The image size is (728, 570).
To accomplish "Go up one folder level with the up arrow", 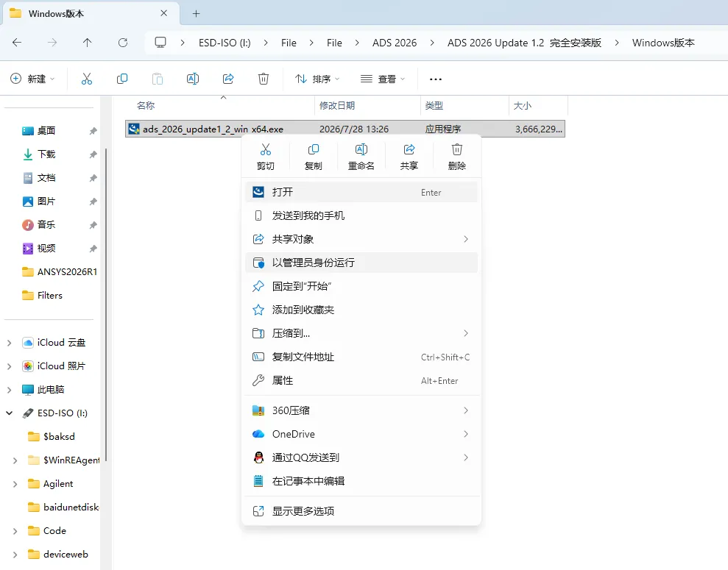I will pos(88,43).
